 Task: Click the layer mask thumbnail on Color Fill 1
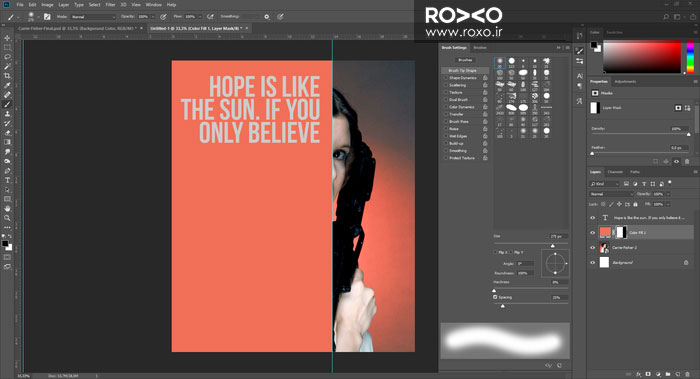pos(621,232)
